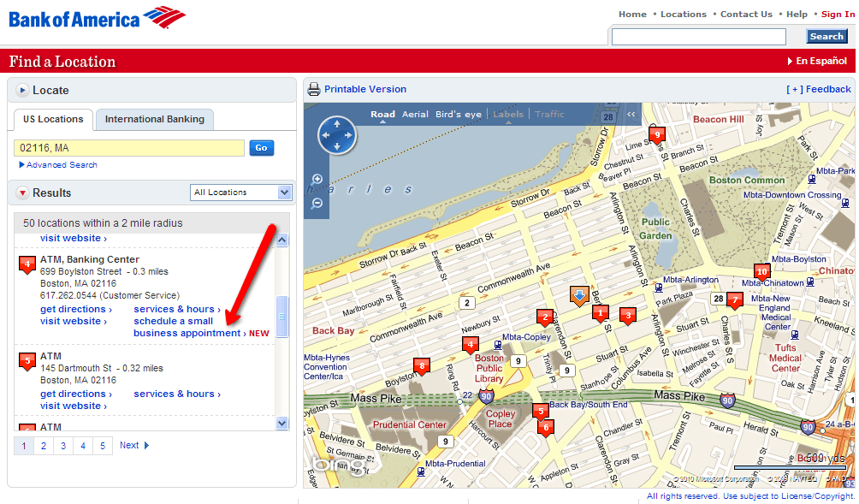
Task: Click the map pan compass control
Action: (336, 135)
